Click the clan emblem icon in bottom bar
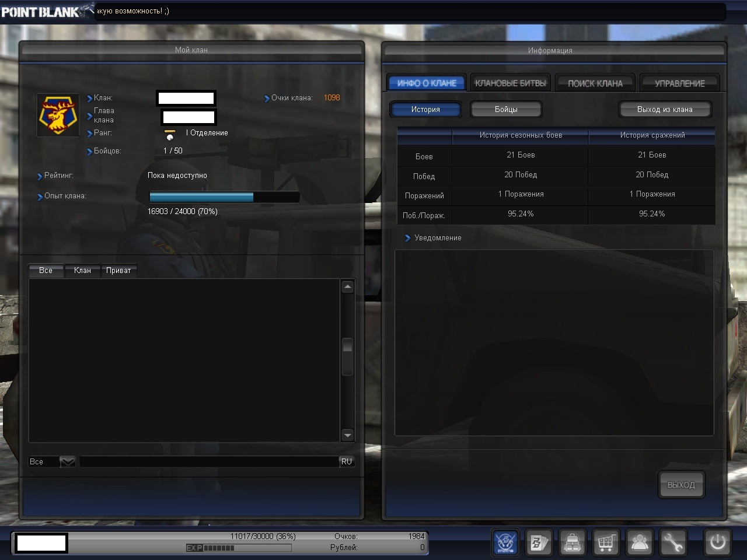 (505, 542)
